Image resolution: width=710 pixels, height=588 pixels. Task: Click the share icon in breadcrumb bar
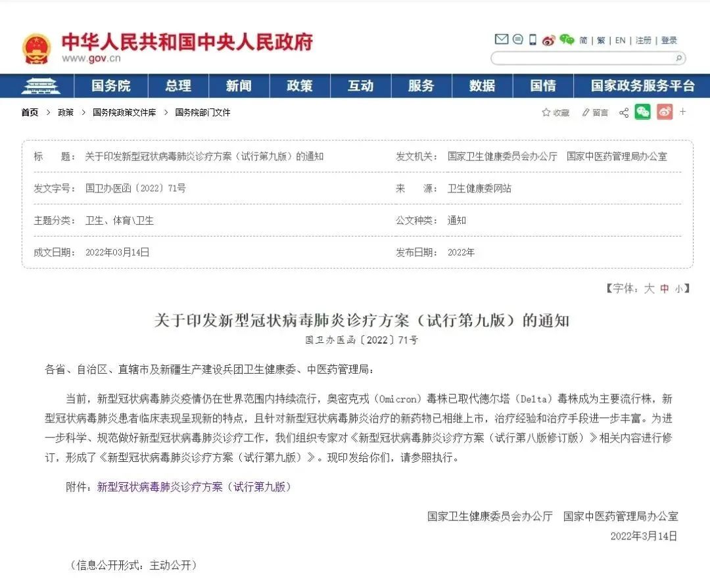(624, 112)
